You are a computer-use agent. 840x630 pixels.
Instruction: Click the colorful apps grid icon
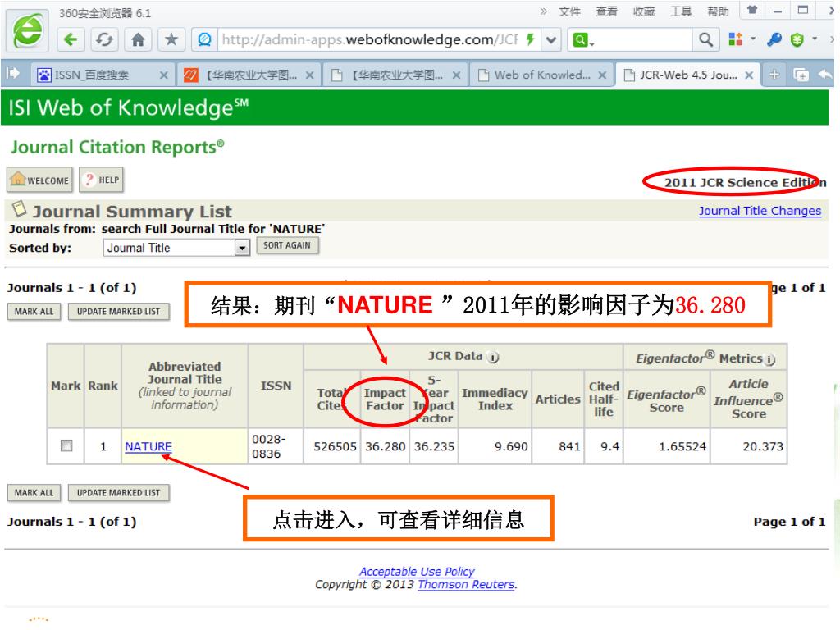(x=736, y=39)
